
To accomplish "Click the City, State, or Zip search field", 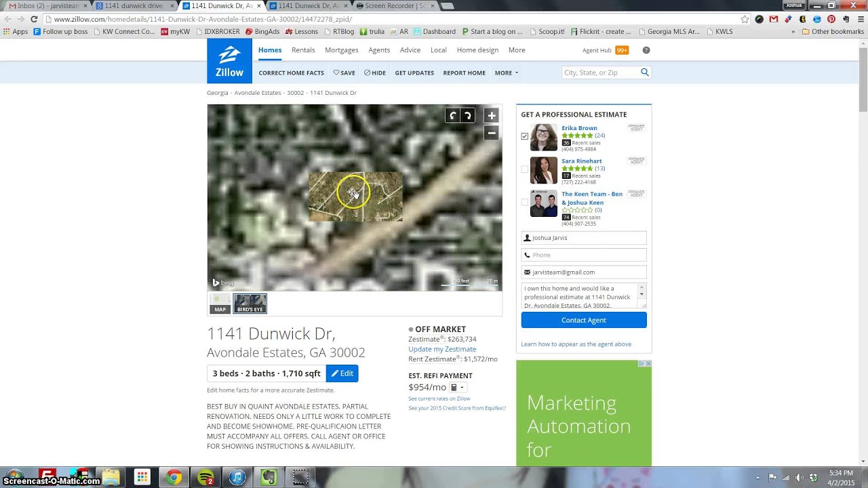I will pyautogui.click(x=600, y=73).
